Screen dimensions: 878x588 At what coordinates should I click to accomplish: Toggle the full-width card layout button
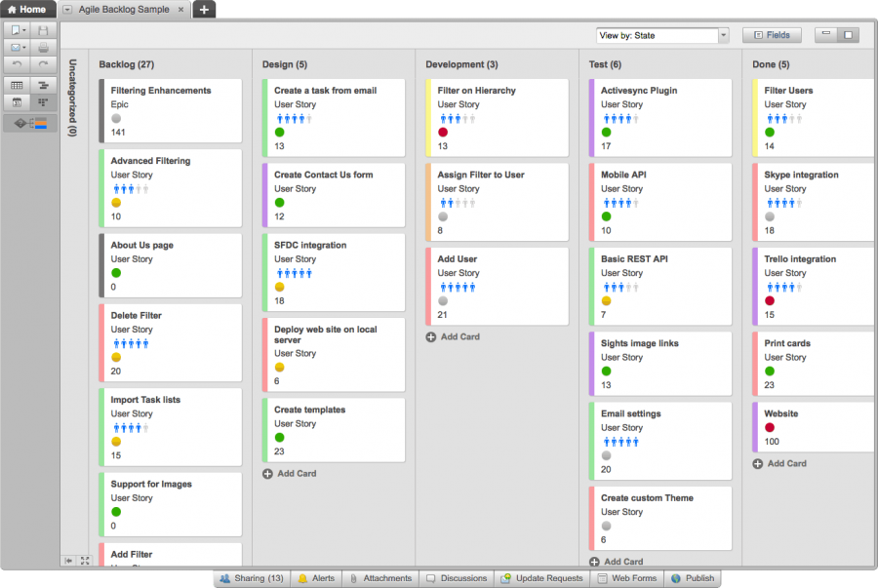click(x=848, y=34)
